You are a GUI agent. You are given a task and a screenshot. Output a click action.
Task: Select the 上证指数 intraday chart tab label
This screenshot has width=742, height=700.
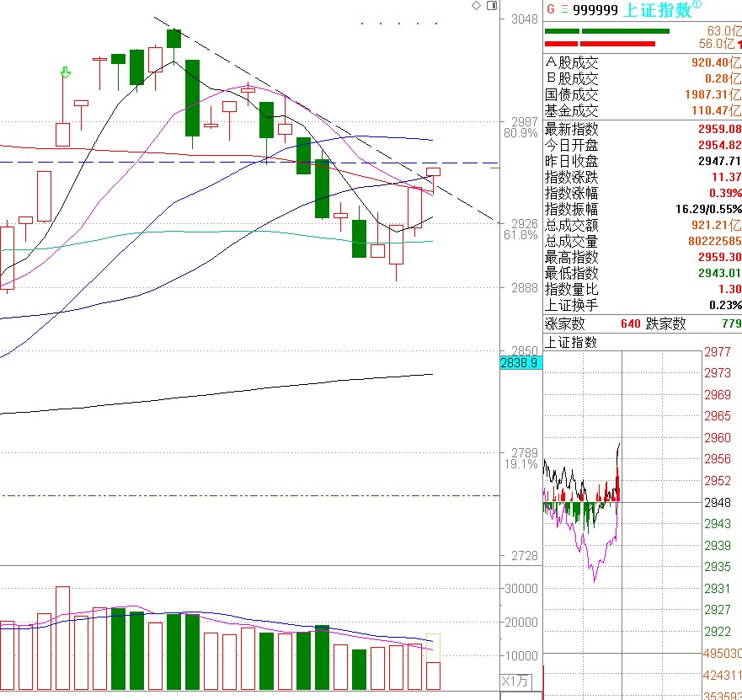(571, 342)
